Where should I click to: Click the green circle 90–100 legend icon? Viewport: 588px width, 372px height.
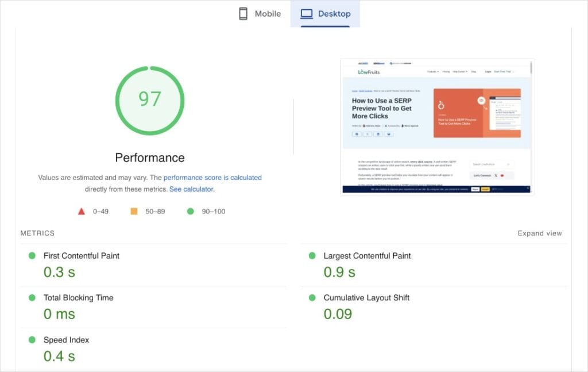[189, 211]
